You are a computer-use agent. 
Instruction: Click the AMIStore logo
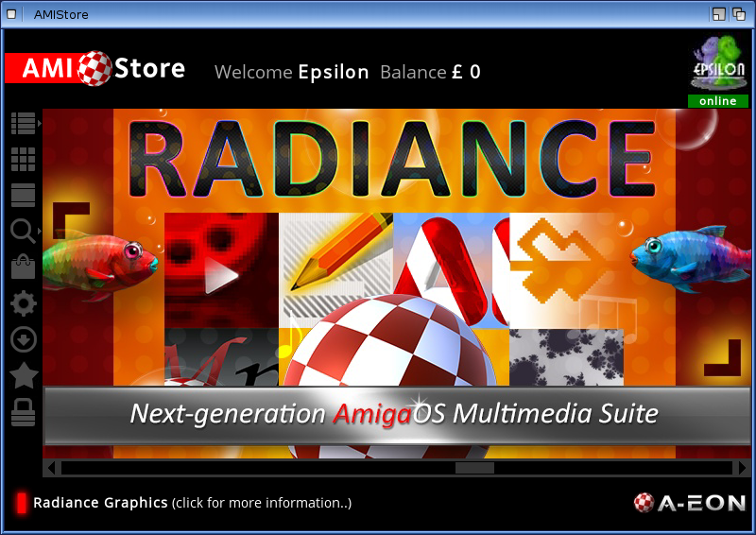95,68
